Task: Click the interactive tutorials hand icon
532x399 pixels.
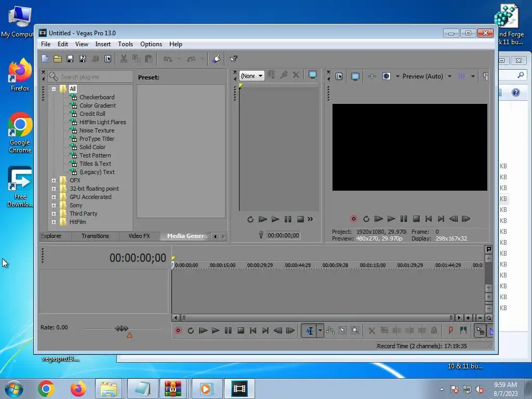Action: point(216,59)
